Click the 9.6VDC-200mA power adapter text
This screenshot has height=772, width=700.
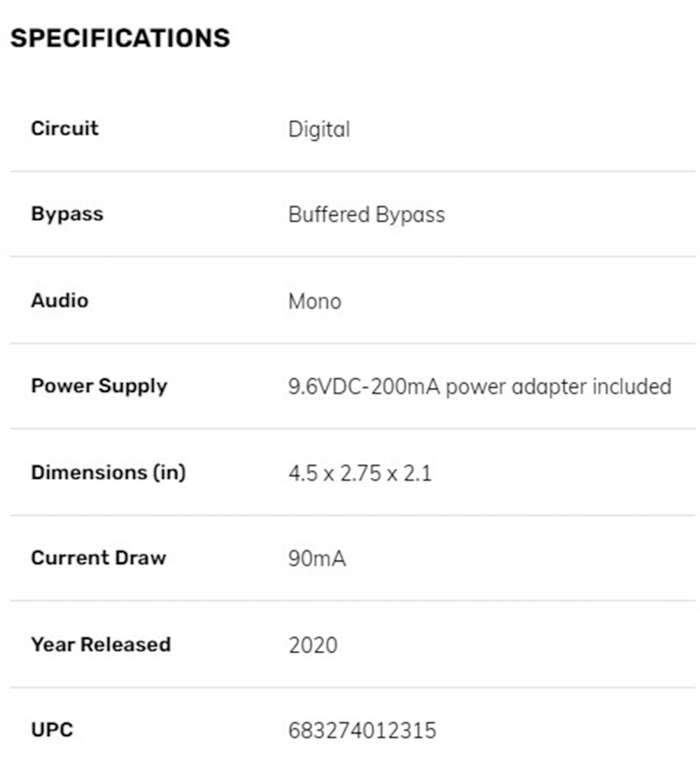[480, 387]
